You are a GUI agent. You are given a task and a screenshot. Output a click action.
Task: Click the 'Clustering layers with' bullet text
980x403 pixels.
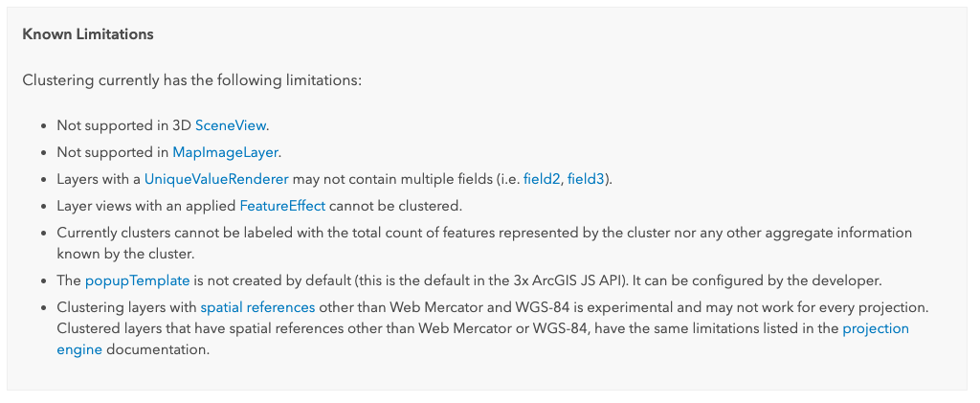click(x=126, y=308)
